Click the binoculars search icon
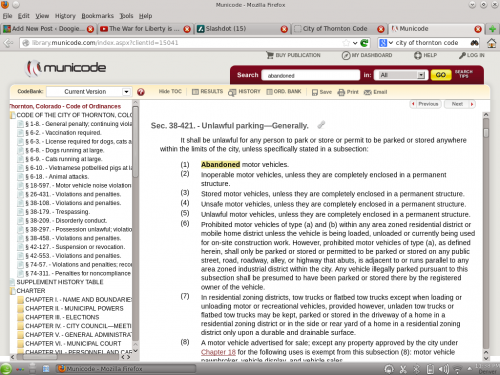The width and height of the screenshot is (500, 375). tap(474, 43)
